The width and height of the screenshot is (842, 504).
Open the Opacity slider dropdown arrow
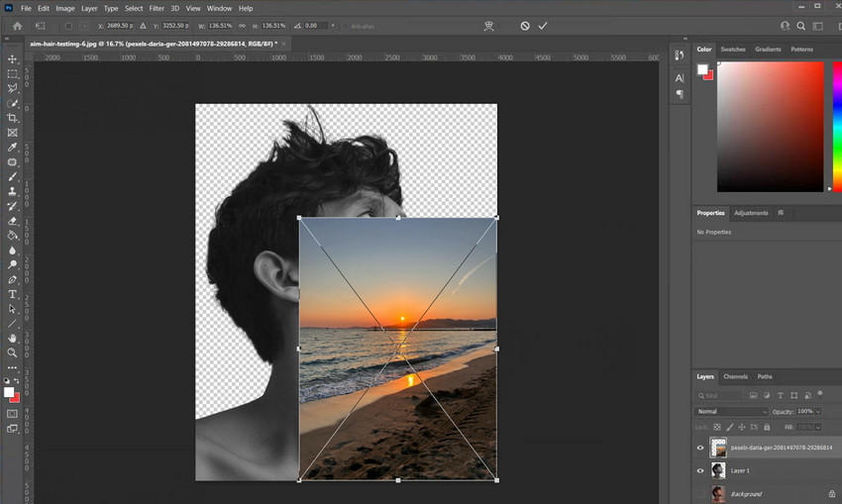coord(818,412)
